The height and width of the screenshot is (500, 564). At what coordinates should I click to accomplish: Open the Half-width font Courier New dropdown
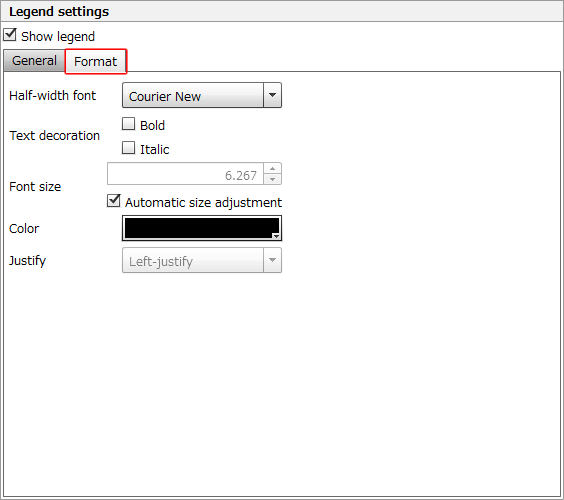click(202, 95)
